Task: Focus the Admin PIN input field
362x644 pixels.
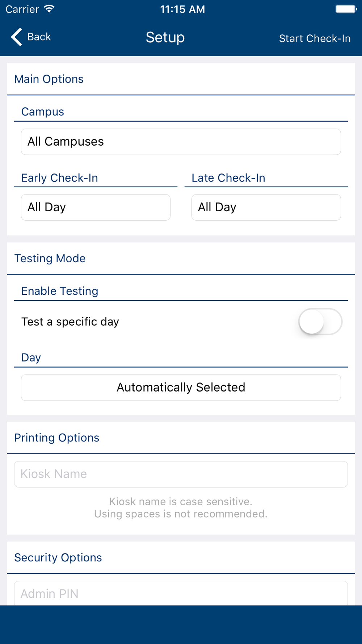Action: pos(181,593)
